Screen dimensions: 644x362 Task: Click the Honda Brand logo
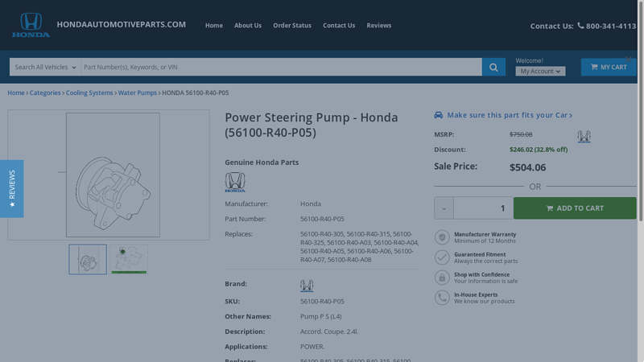(x=307, y=286)
